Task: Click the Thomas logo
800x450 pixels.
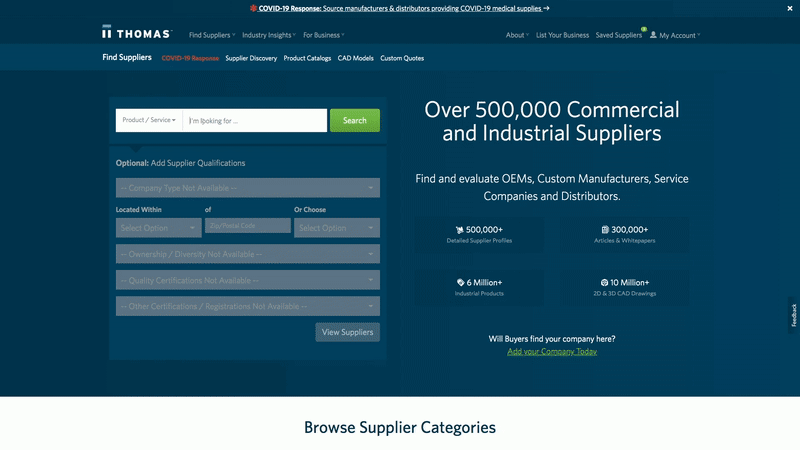Action: [x=137, y=34]
